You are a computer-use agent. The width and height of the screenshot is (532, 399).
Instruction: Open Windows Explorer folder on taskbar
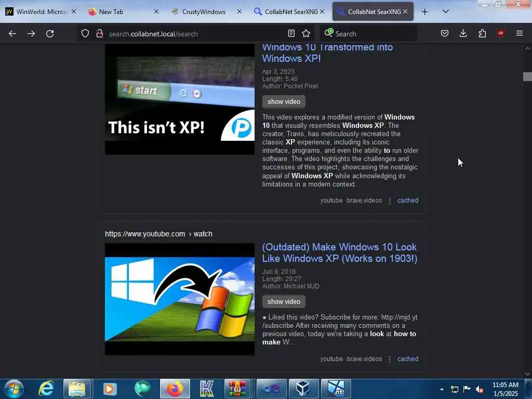pos(77,389)
